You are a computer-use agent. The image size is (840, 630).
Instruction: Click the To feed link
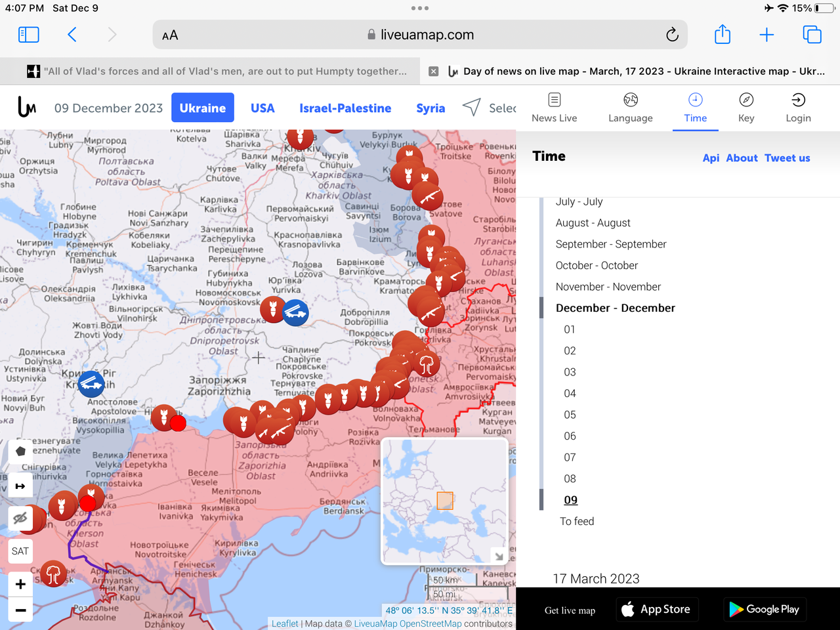(577, 522)
